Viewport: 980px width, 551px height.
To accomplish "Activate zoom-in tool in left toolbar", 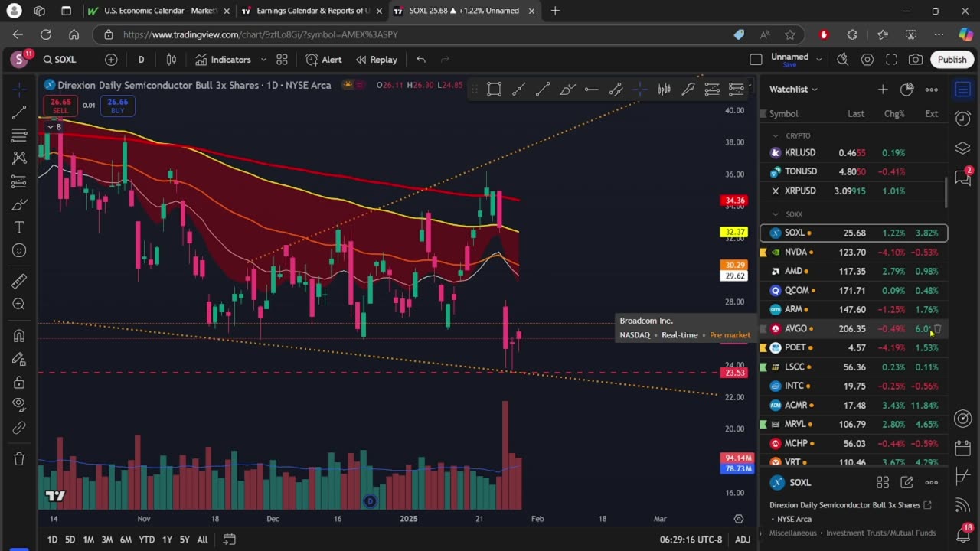I will [x=19, y=305].
